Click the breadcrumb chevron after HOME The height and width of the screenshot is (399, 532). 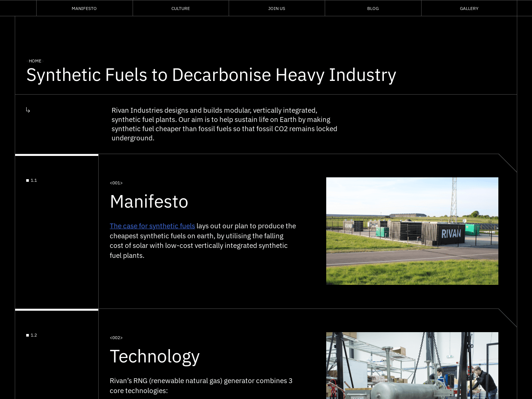(43, 61)
